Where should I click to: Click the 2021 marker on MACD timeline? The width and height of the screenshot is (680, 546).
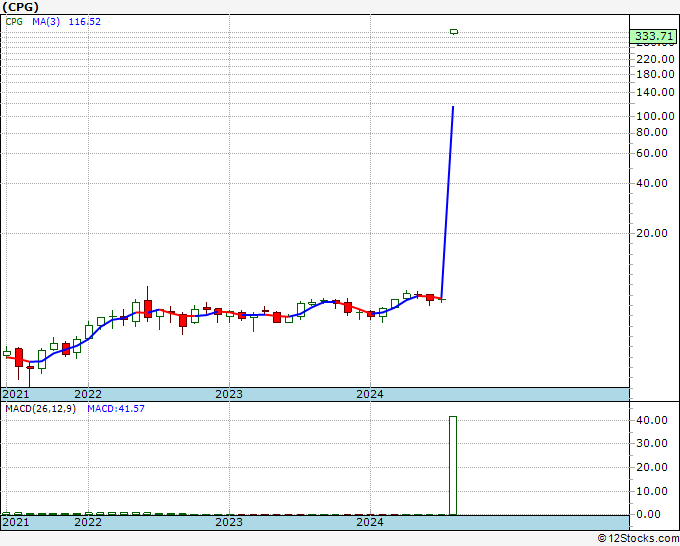click(16, 522)
